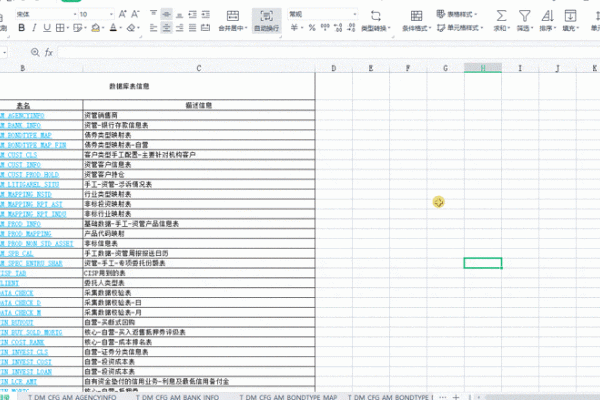This screenshot has width=600, height=400.
Task: Toggle horizontal center alignment
Action: point(166,28)
